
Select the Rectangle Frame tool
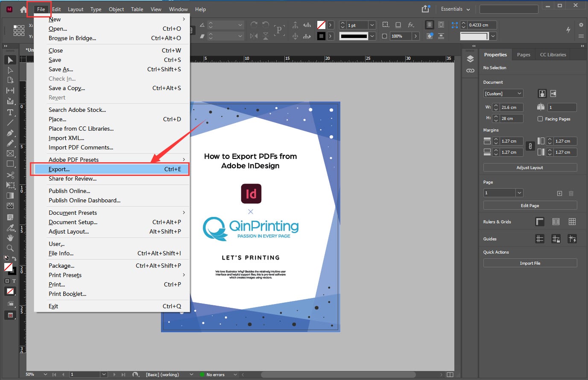click(x=10, y=153)
